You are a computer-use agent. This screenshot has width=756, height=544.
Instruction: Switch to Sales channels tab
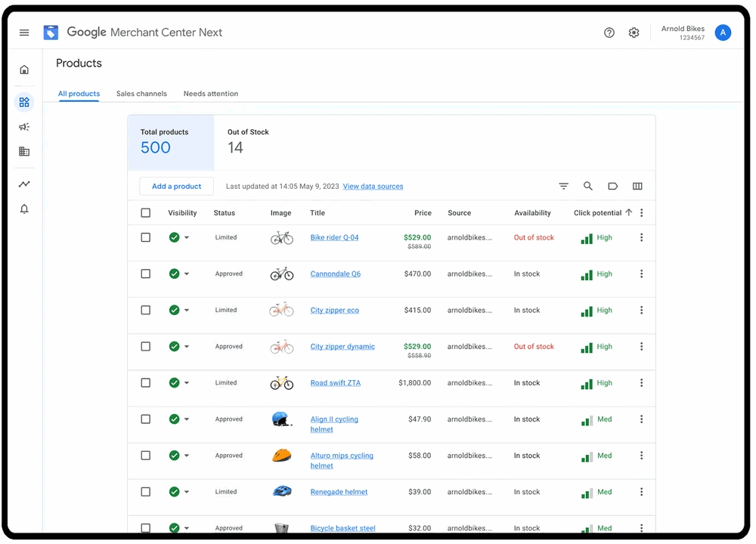pyautogui.click(x=141, y=94)
